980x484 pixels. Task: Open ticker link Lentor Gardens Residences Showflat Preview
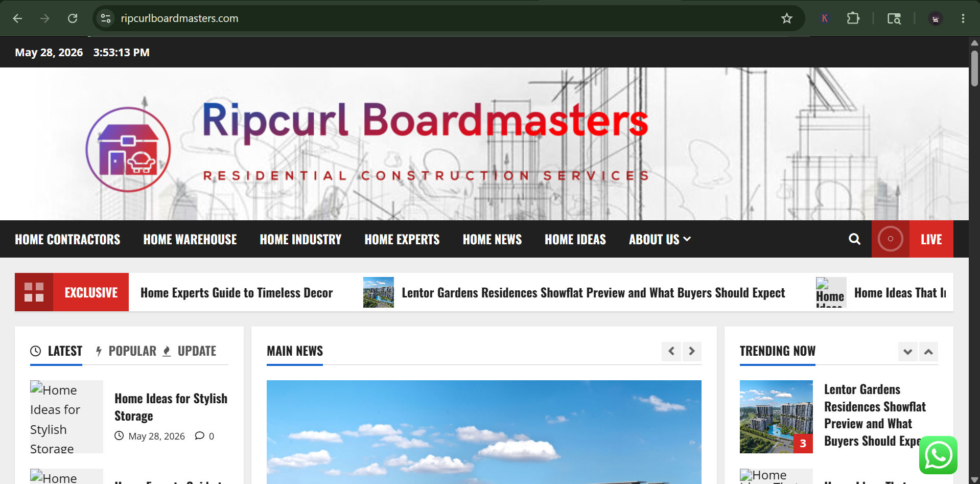click(593, 293)
